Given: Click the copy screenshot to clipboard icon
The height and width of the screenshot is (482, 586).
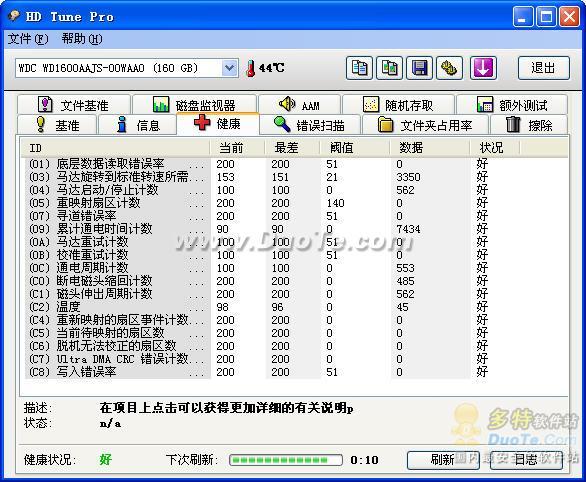Looking at the screenshot, I should [389, 68].
